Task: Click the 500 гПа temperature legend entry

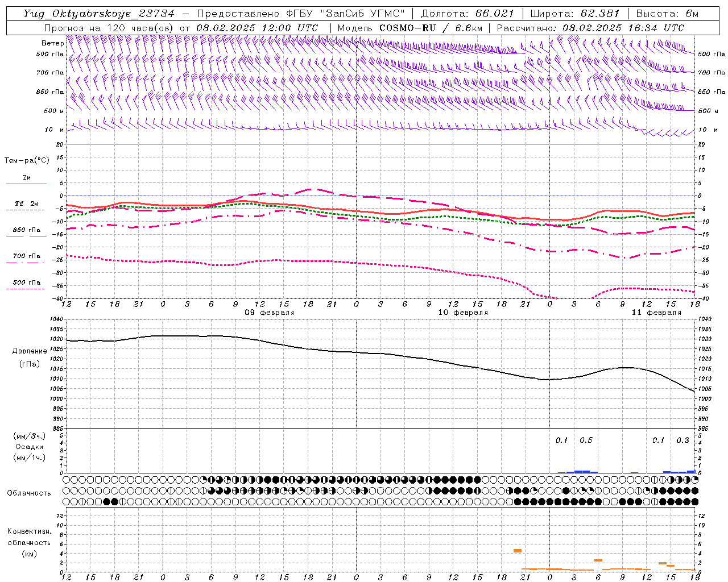Action: point(27,282)
